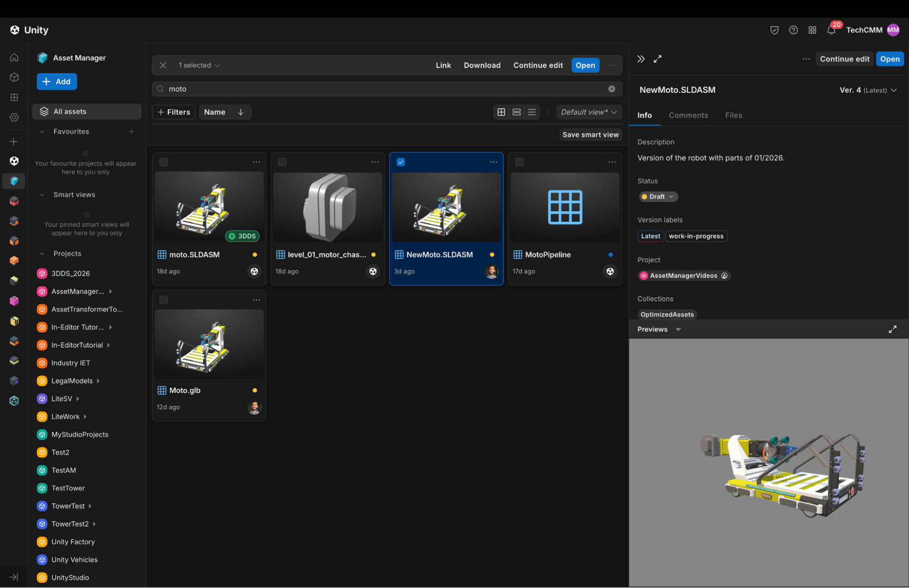Click Link in the selection bar

443,65
